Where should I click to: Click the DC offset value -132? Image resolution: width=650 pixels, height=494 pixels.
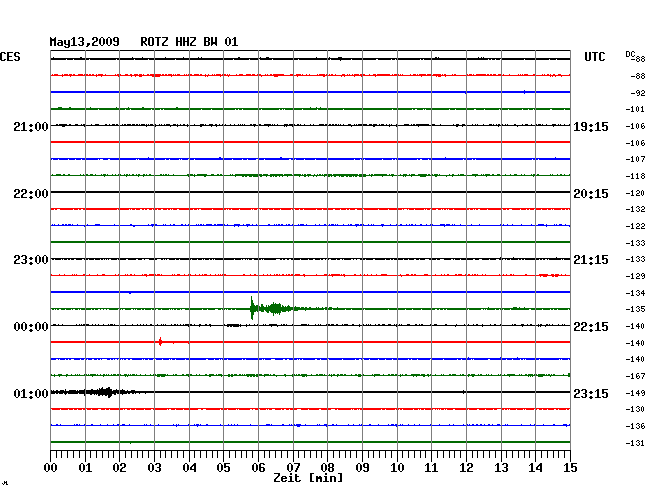(635, 209)
